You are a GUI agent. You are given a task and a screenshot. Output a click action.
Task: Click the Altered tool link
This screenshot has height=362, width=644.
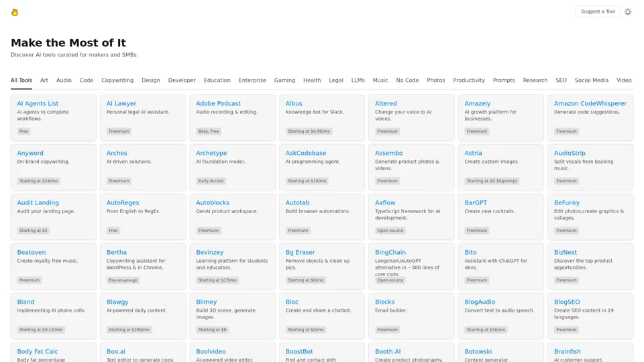tap(386, 103)
